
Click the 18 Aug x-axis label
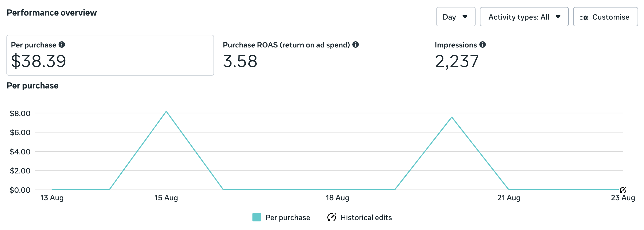(337, 198)
